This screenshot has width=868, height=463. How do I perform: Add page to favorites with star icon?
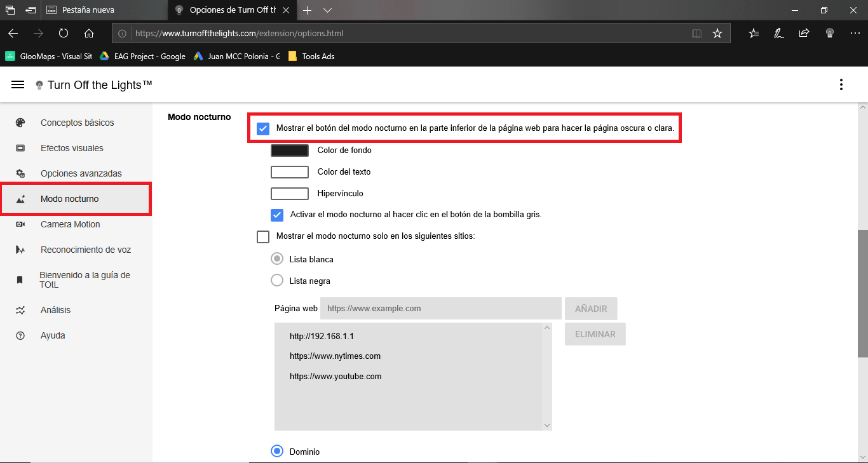tap(717, 33)
